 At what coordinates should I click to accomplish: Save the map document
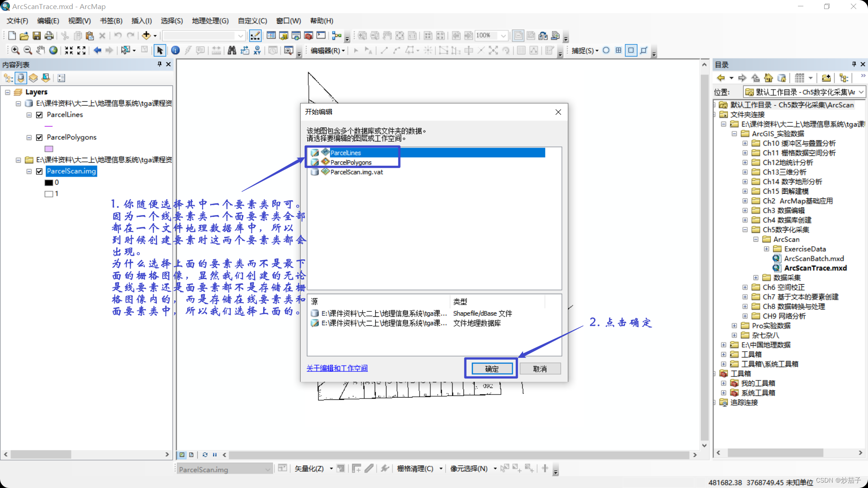[x=37, y=36]
